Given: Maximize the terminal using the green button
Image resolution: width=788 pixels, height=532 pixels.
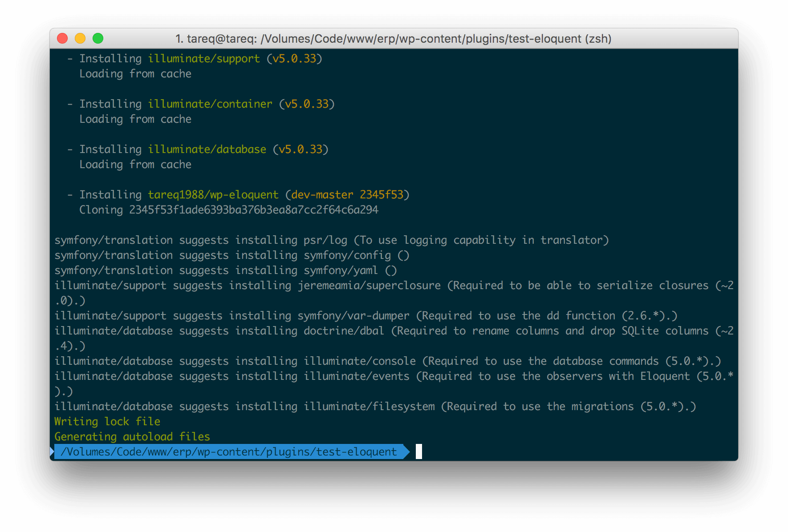Looking at the screenshot, I should click(98, 39).
